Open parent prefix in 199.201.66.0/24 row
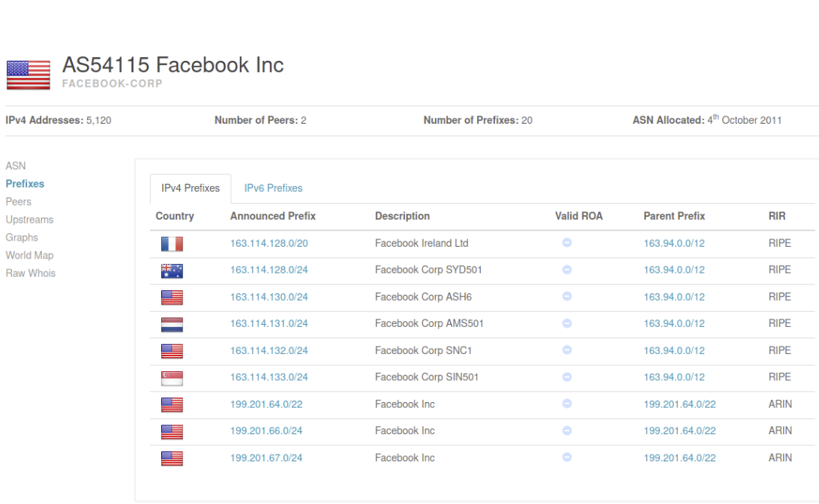The image size is (819, 504). [x=679, y=431]
